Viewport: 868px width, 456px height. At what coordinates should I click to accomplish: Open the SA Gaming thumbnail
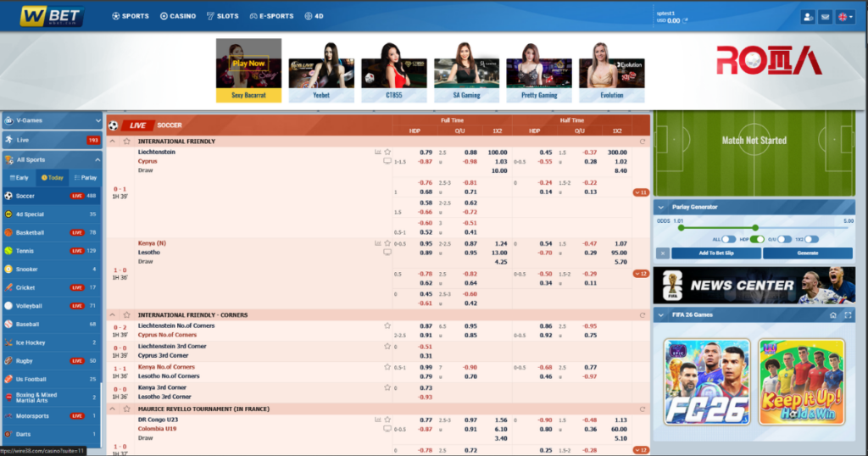point(466,72)
